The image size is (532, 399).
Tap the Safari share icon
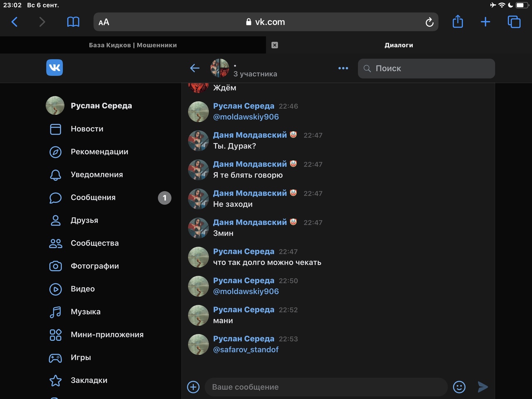pyautogui.click(x=458, y=22)
